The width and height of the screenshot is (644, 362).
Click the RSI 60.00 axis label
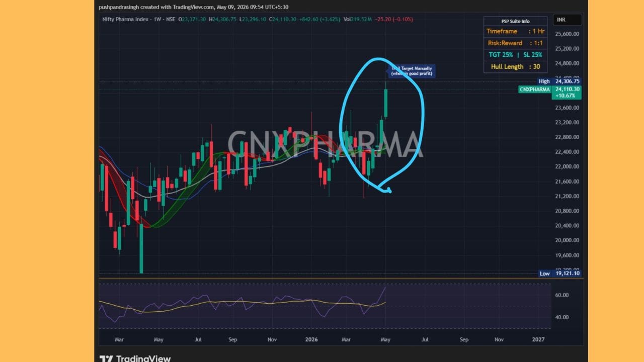pyautogui.click(x=561, y=295)
